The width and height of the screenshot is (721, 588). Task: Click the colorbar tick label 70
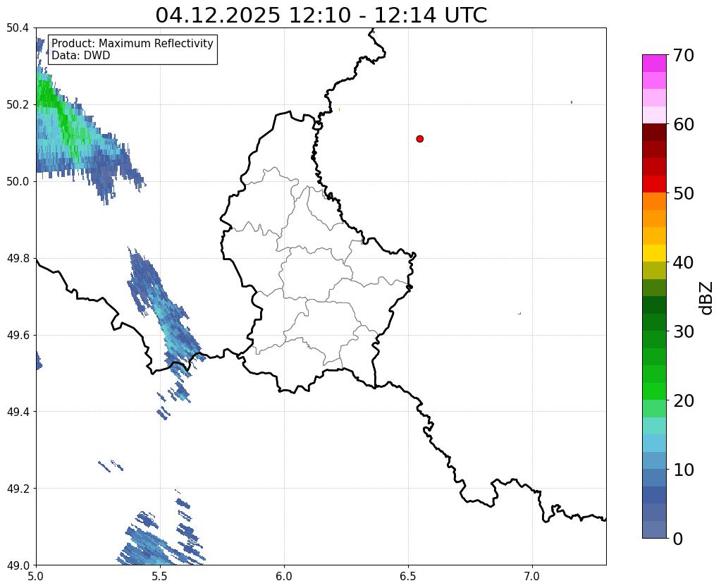[684, 55]
